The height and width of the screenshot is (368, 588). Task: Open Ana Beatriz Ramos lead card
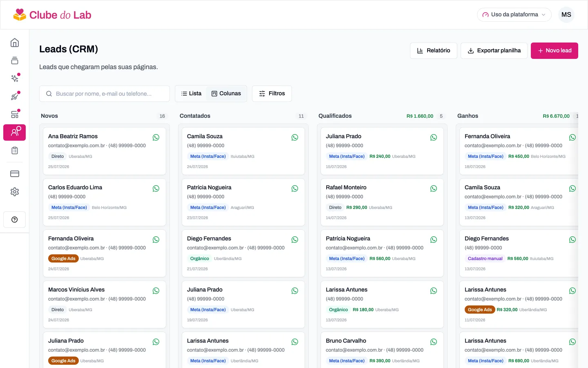pos(105,151)
